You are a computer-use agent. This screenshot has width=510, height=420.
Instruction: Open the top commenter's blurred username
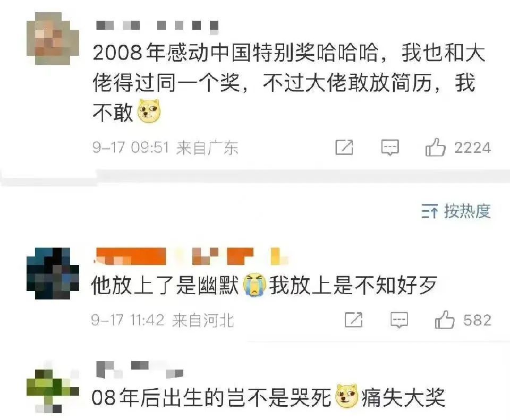click(x=157, y=26)
